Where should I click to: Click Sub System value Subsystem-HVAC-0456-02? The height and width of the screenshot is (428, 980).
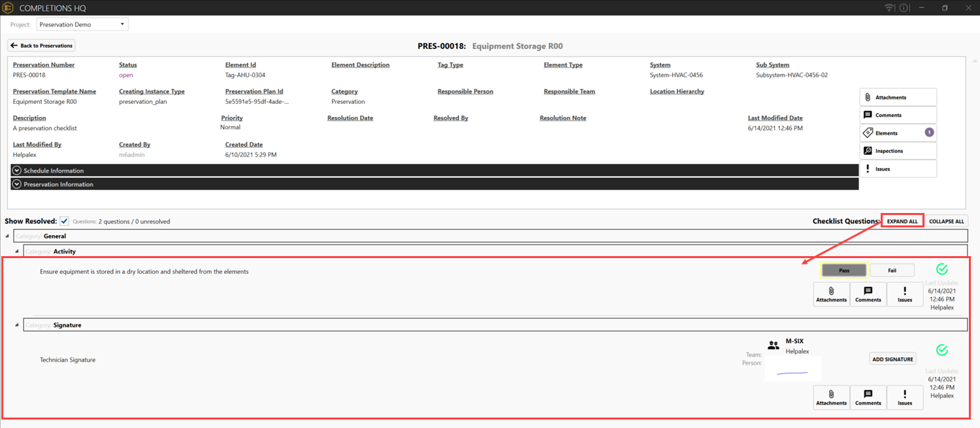pyautogui.click(x=792, y=75)
